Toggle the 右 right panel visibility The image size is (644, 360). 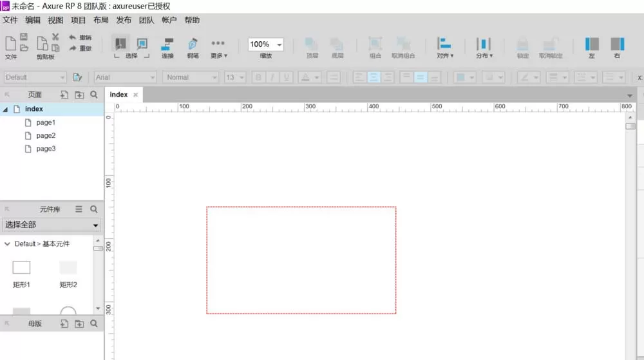click(x=618, y=48)
